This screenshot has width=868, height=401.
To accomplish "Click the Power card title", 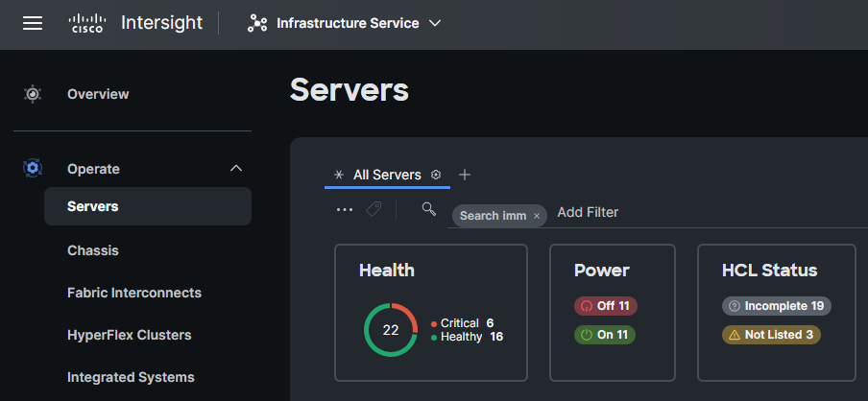I will coord(602,270).
